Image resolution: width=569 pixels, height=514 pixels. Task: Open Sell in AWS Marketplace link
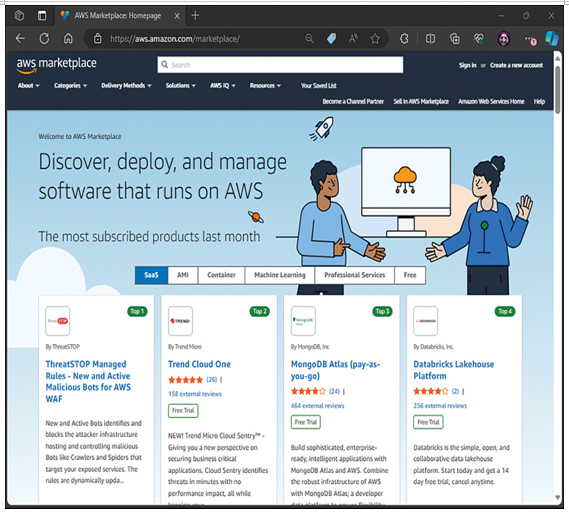(x=421, y=102)
